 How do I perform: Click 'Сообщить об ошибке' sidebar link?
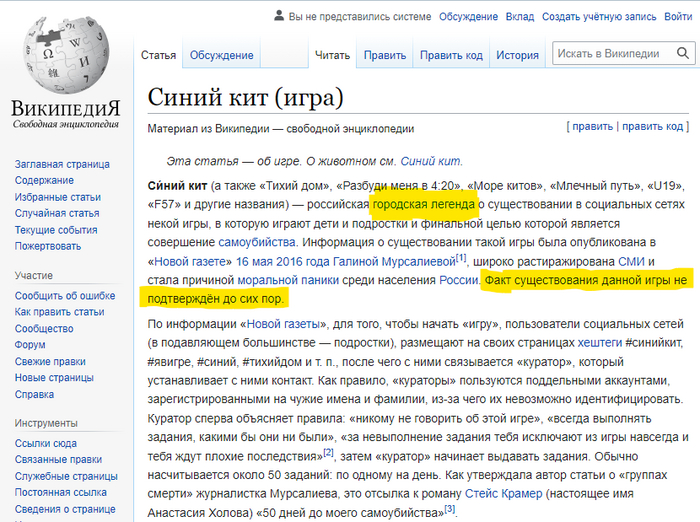click(x=65, y=296)
